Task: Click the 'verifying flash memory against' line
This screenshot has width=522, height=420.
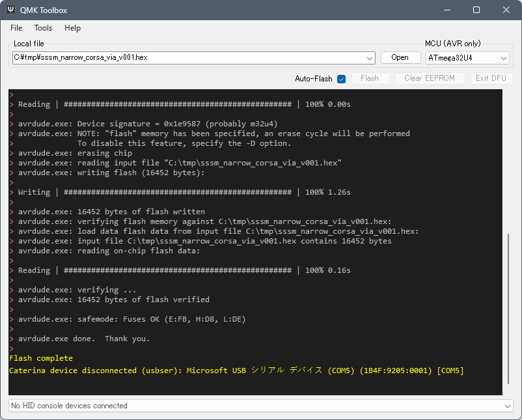Action: click(204, 221)
